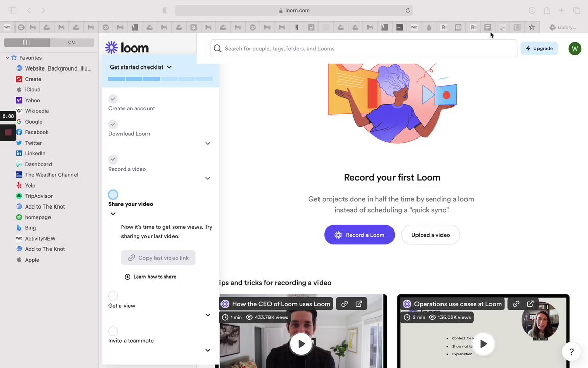Check the Get a view circle
Screen dimensions: 588x368
[x=113, y=296]
